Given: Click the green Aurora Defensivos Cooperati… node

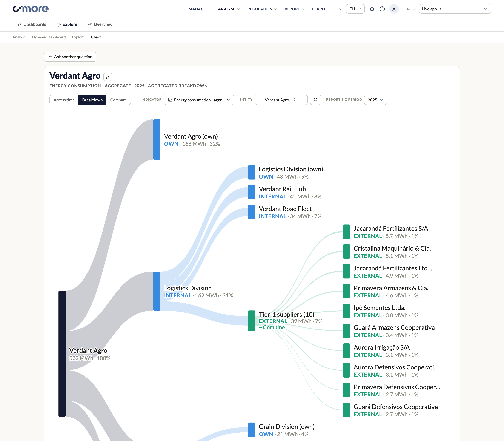Looking at the screenshot, I should coord(346,370).
